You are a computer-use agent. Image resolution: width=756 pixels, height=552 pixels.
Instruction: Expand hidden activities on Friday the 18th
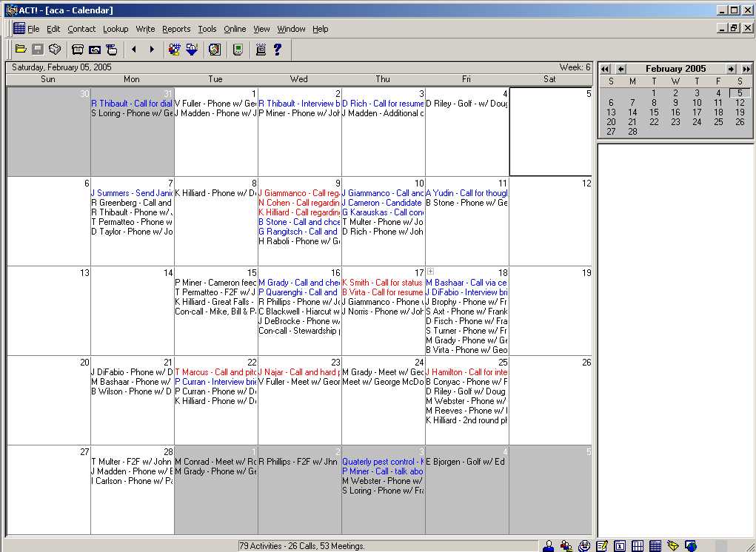point(430,272)
